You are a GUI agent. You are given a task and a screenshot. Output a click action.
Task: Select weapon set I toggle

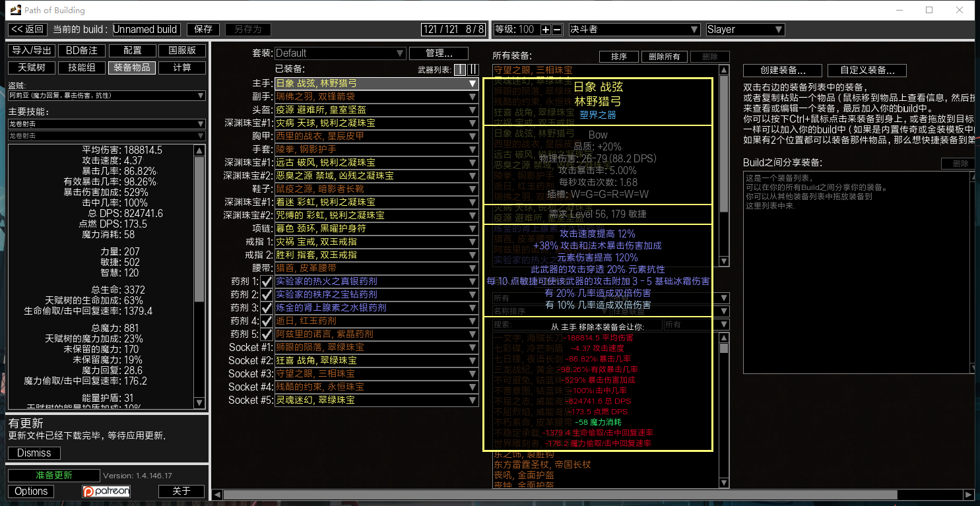[x=460, y=69]
